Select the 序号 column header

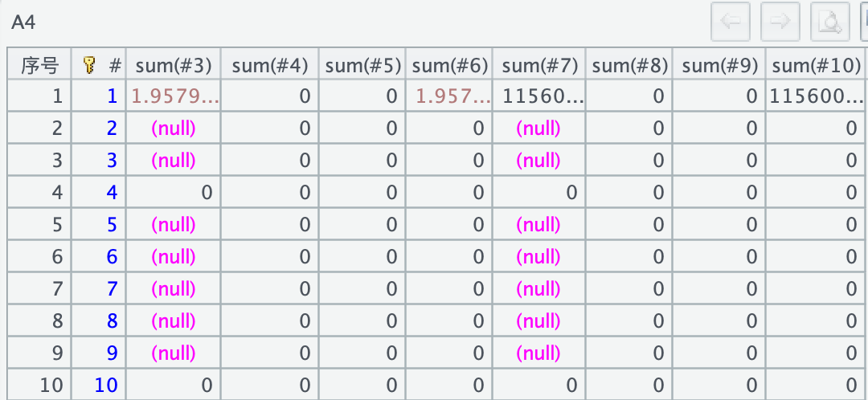pyautogui.click(x=39, y=66)
